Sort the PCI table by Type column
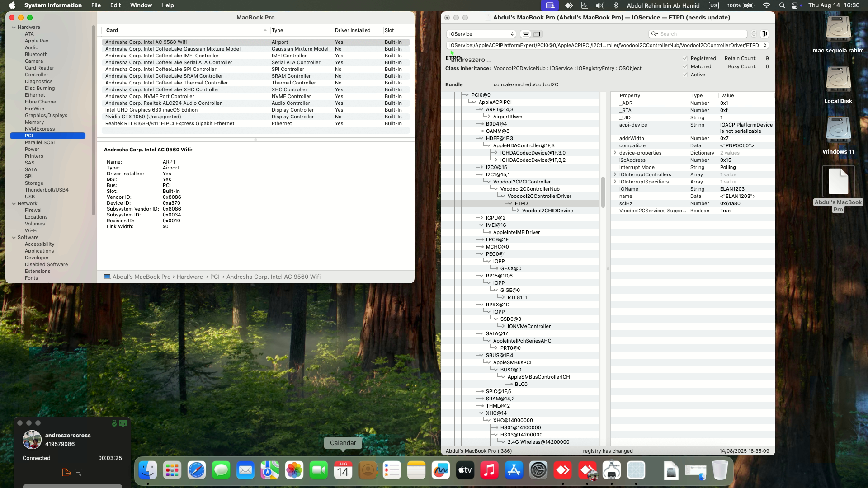The image size is (868, 488). (x=302, y=30)
